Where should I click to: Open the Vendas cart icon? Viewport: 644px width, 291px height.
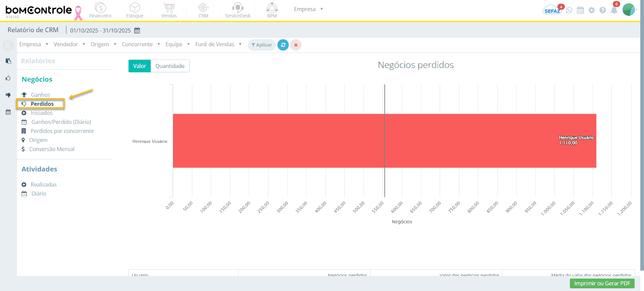point(169,8)
